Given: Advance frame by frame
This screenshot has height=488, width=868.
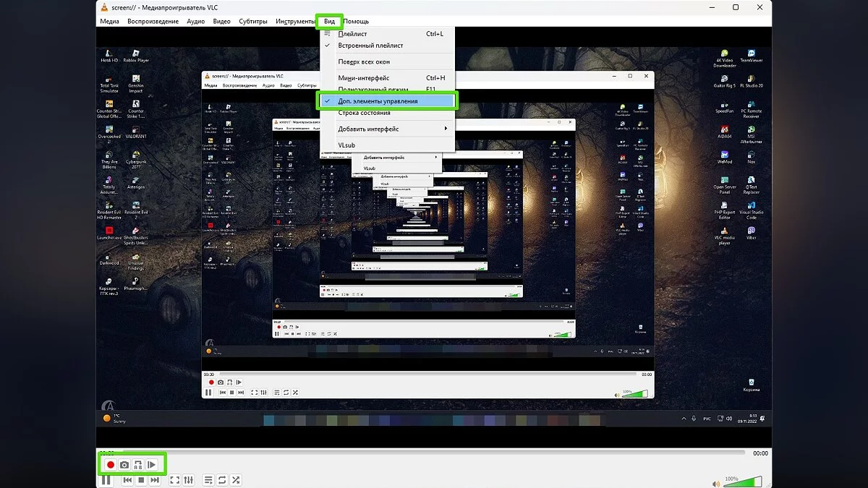Looking at the screenshot, I should coord(152,465).
